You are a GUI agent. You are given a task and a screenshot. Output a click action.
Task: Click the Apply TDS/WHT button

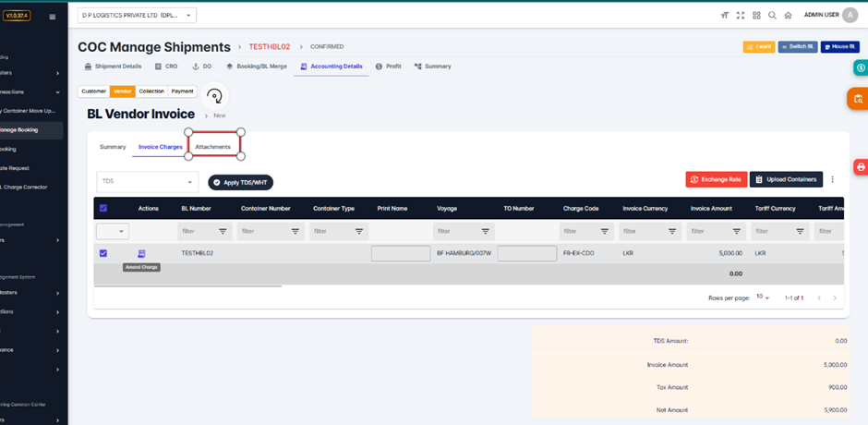[x=240, y=183]
